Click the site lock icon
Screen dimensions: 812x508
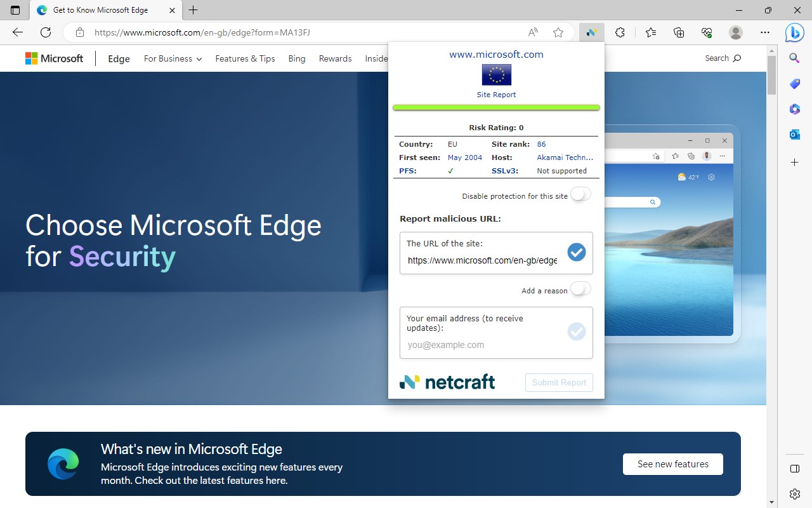79,32
